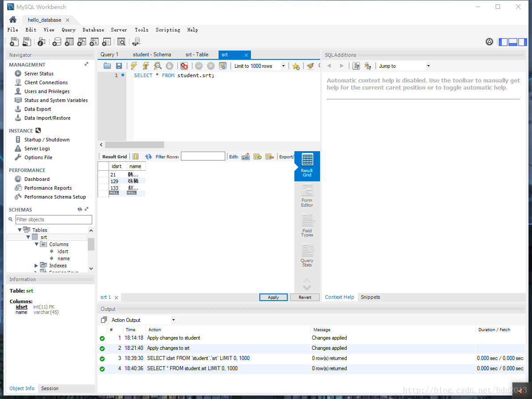Image resolution: width=532 pixels, height=399 pixels.
Task: Open the Field Types side view
Action: pos(307,226)
